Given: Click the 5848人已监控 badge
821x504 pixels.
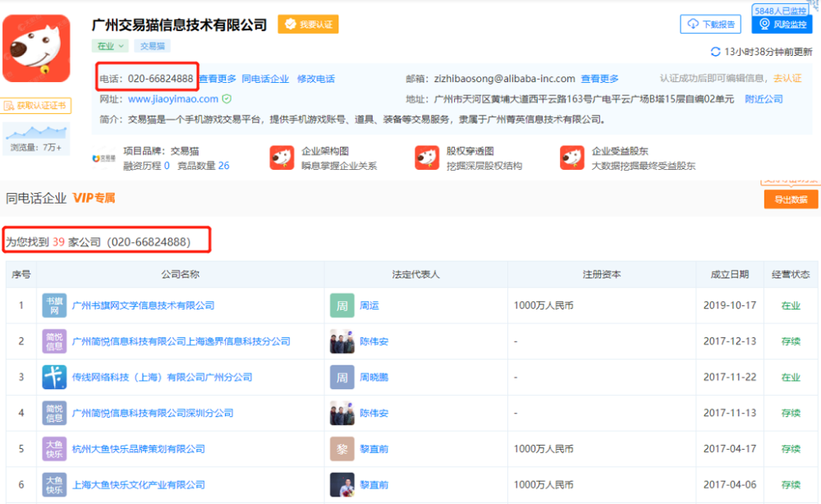Looking at the screenshot, I should 780,11.
